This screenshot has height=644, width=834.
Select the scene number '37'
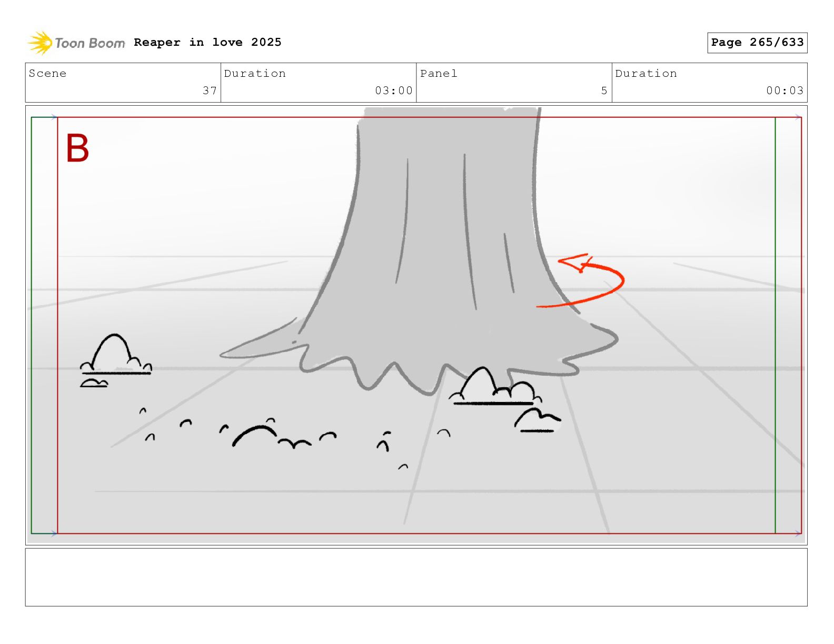pyautogui.click(x=210, y=90)
